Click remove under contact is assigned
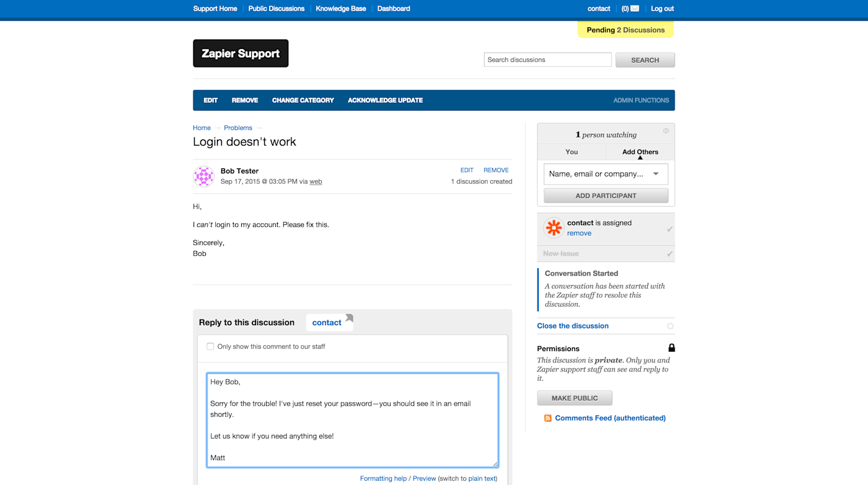This screenshot has width=868, height=485. coord(579,234)
